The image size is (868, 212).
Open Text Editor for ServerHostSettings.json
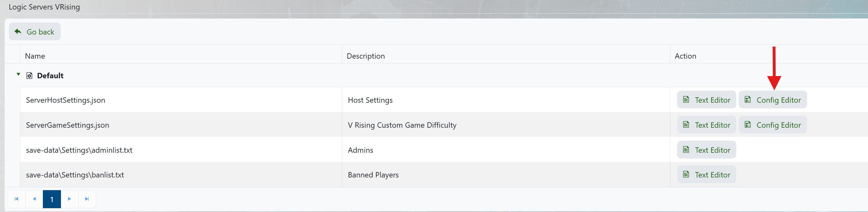(706, 100)
